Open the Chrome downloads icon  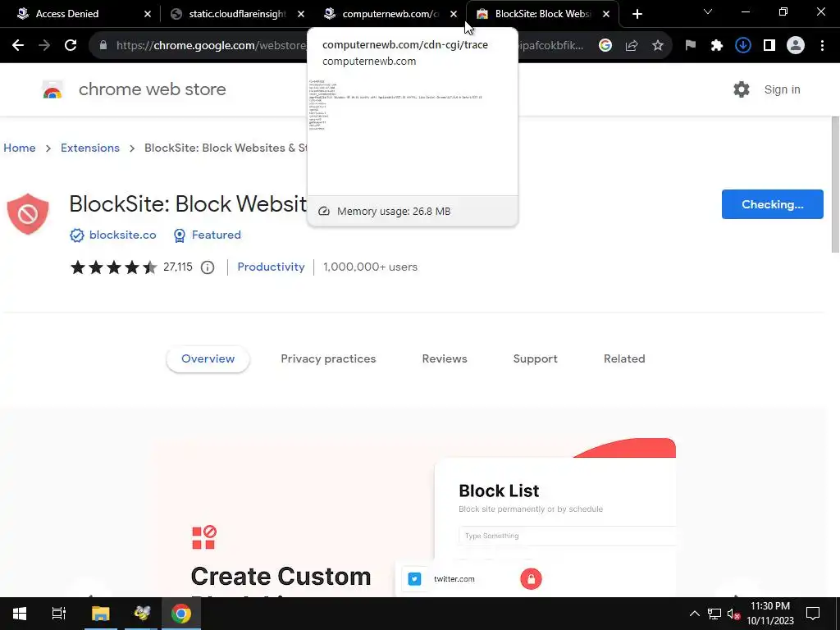tap(743, 46)
